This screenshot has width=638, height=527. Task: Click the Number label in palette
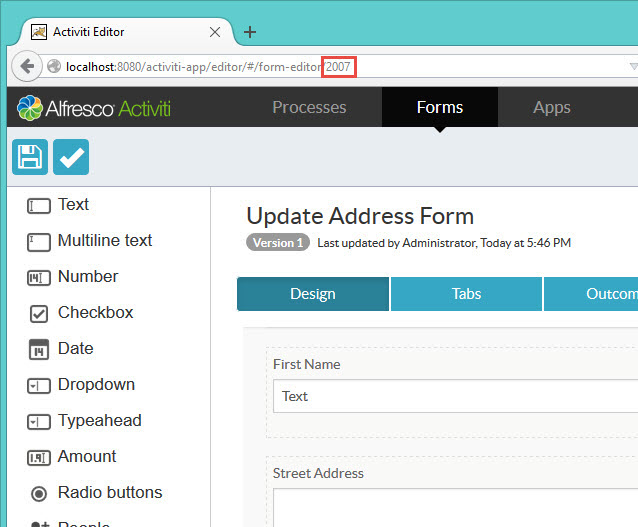click(88, 277)
